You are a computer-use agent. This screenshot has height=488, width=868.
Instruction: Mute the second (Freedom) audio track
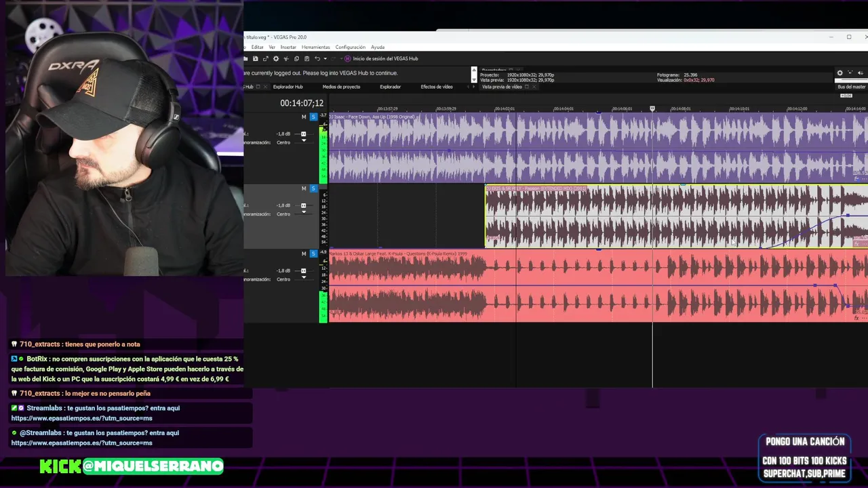click(x=304, y=188)
